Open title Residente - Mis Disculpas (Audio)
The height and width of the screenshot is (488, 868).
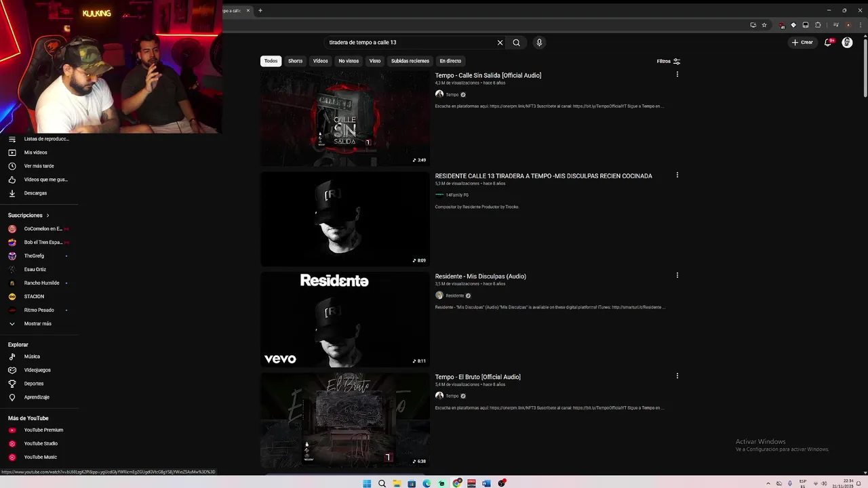pos(481,277)
